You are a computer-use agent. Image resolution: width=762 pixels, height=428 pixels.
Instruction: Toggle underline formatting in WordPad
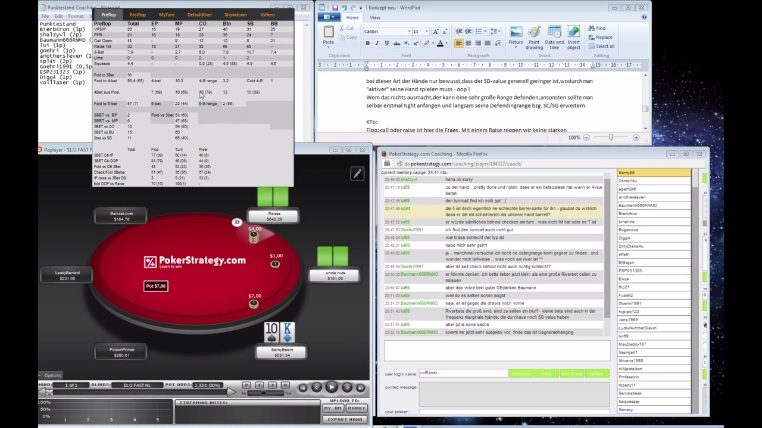386,43
